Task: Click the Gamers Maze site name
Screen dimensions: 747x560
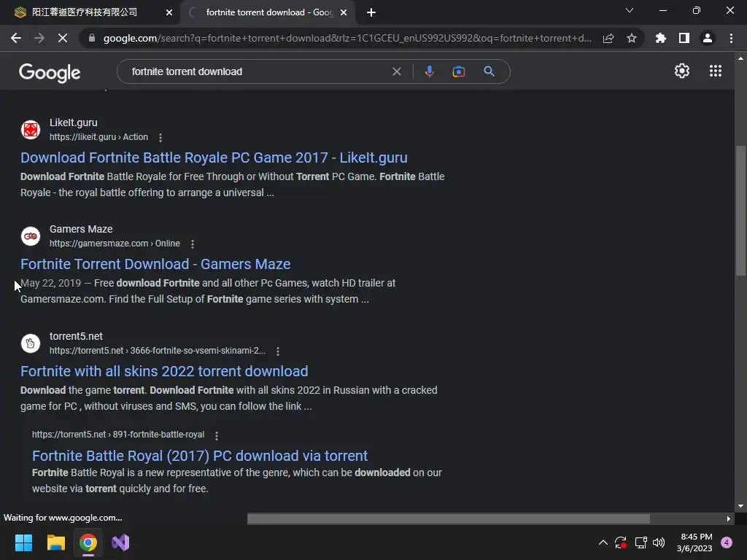Action: click(81, 229)
